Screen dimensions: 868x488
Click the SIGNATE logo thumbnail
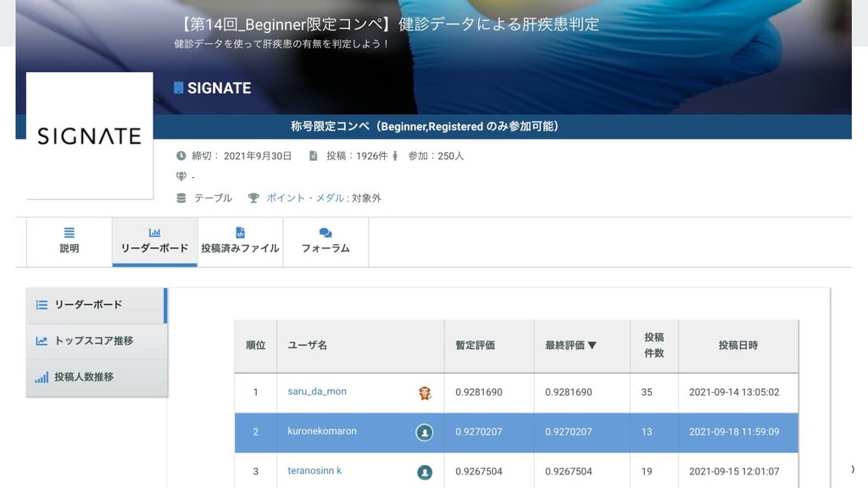(90, 136)
